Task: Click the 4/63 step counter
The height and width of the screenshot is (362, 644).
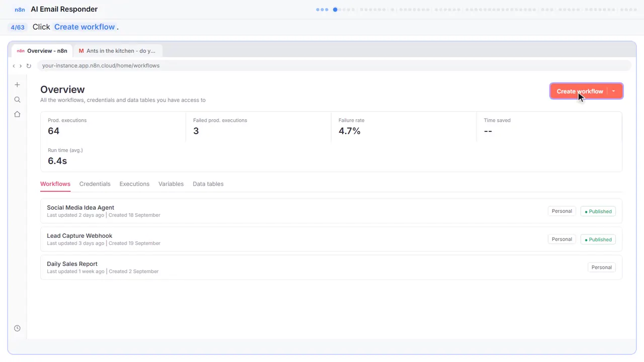Action: 18,27
